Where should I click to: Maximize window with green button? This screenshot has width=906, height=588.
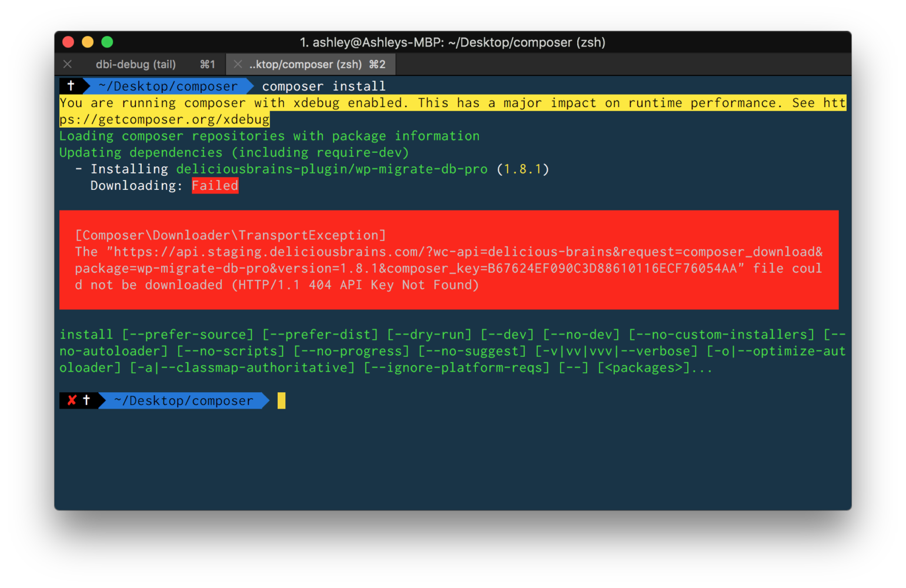tap(107, 42)
